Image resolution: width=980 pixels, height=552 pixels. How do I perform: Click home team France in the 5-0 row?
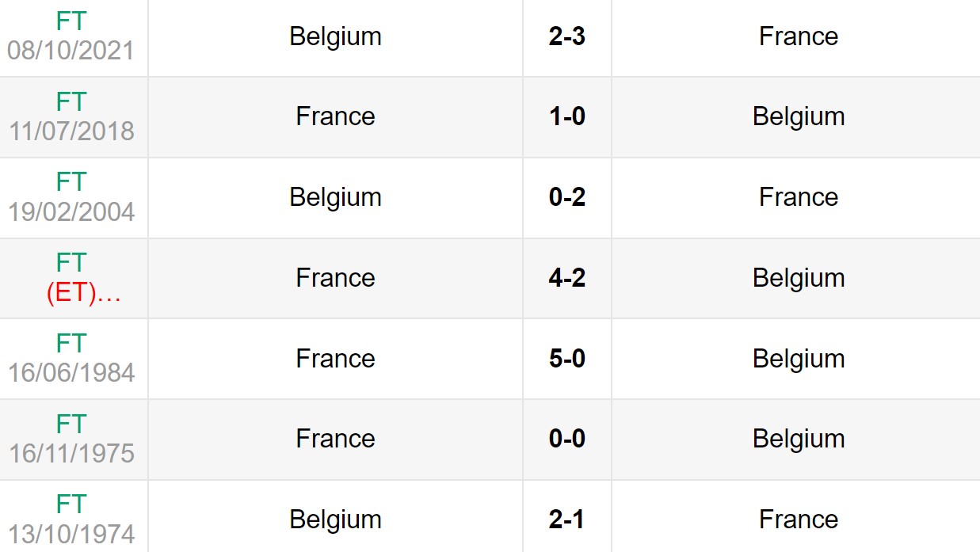coord(335,359)
